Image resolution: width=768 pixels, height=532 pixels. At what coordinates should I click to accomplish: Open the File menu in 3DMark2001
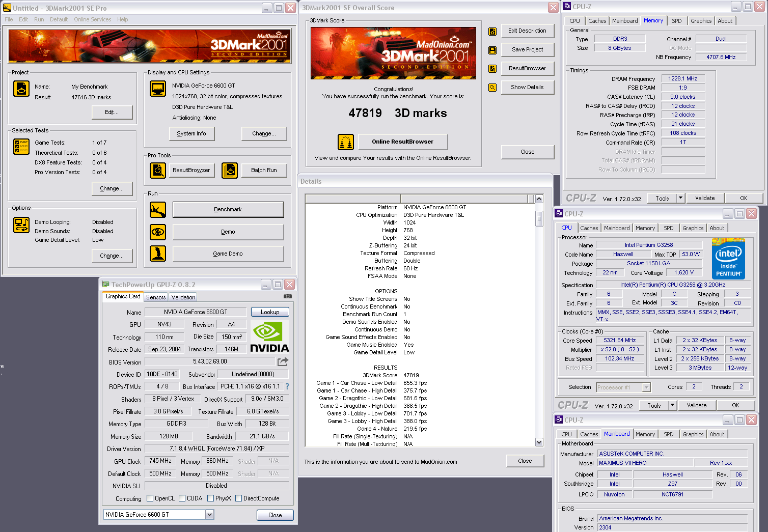point(9,19)
